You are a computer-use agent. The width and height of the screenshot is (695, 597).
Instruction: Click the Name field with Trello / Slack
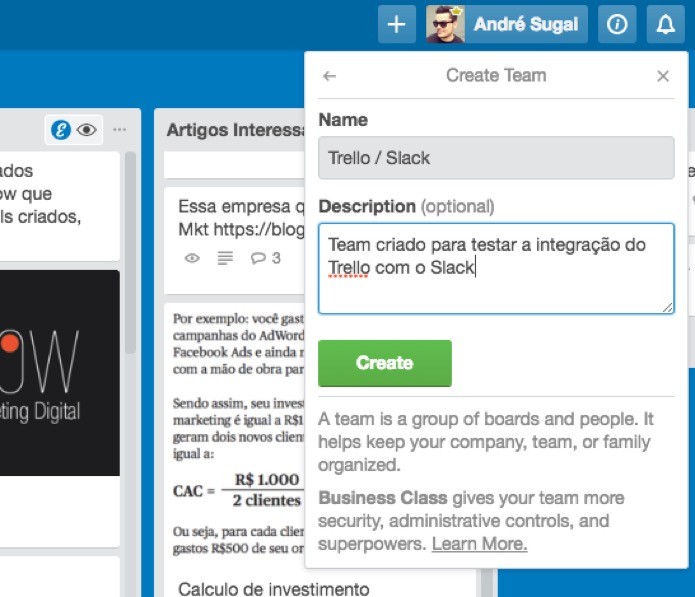[x=496, y=158]
